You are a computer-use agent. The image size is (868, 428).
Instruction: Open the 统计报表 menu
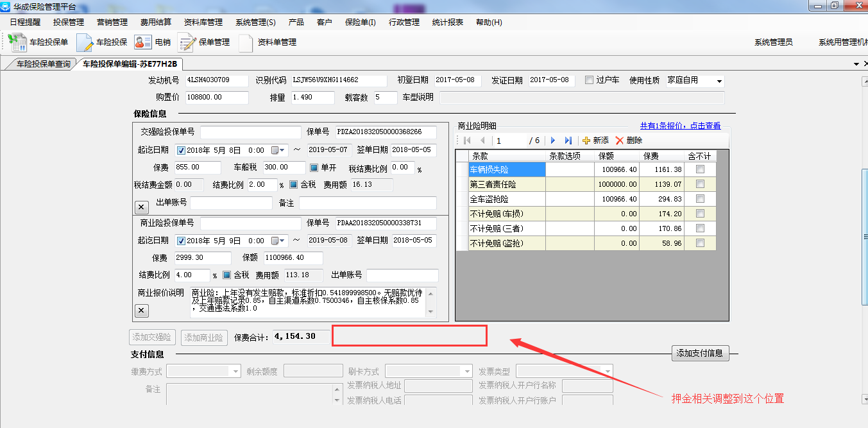coord(447,22)
